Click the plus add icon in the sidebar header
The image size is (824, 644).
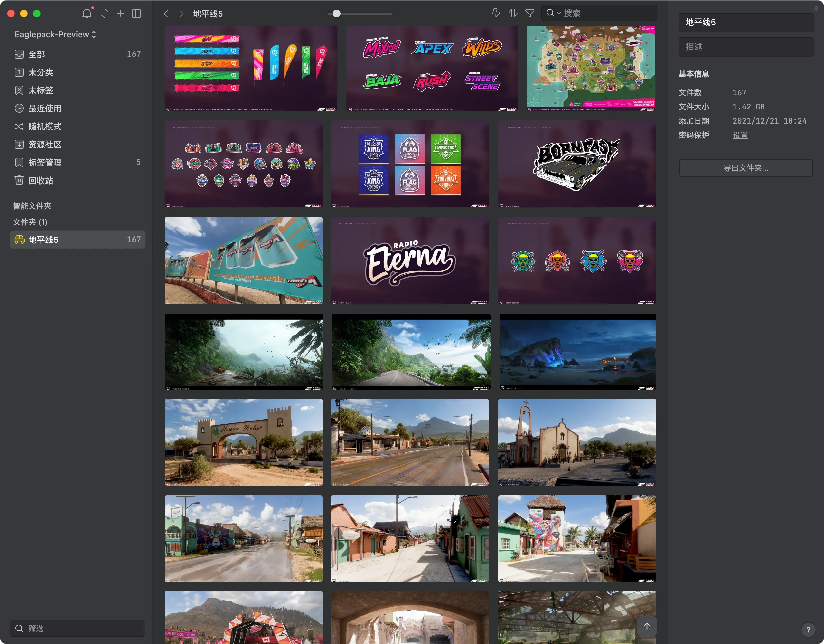[121, 14]
